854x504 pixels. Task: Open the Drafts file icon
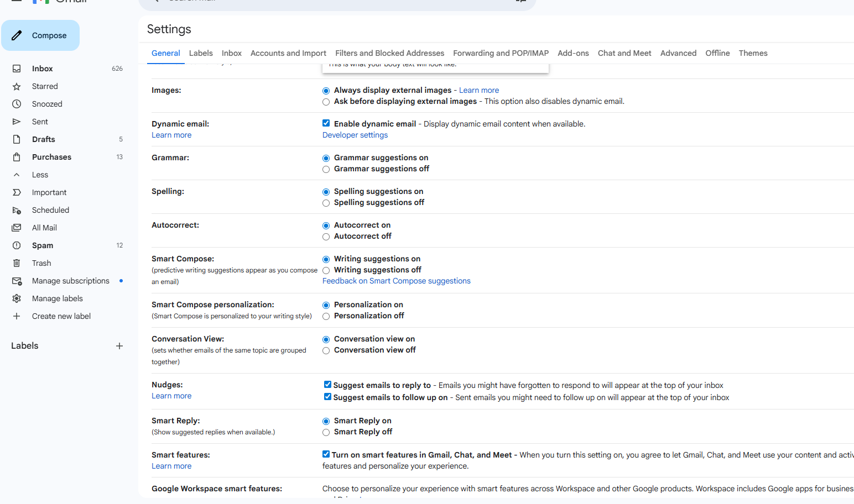click(17, 139)
